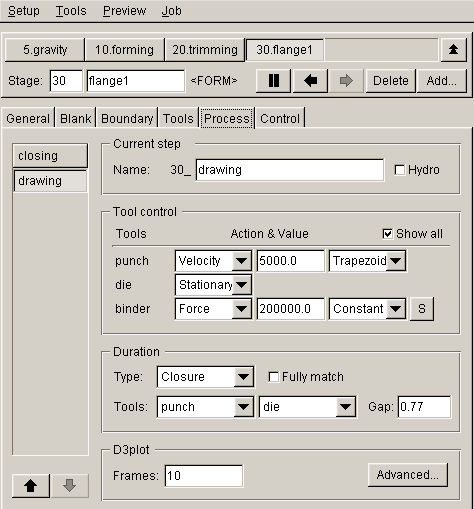
Task: Go to previous stage with left arrow
Action: click(x=310, y=81)
